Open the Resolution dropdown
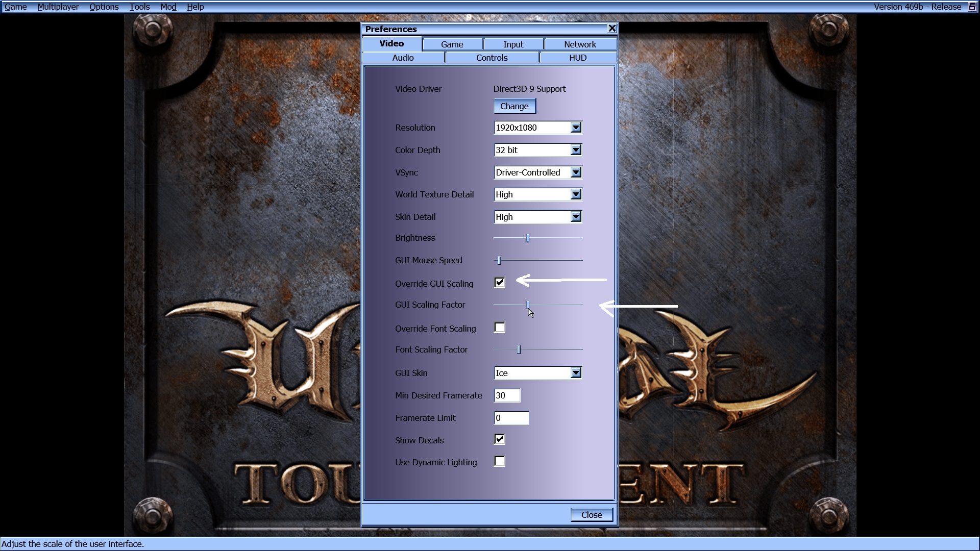The width and height of the screenshot is (980, 551). point(576,127)
